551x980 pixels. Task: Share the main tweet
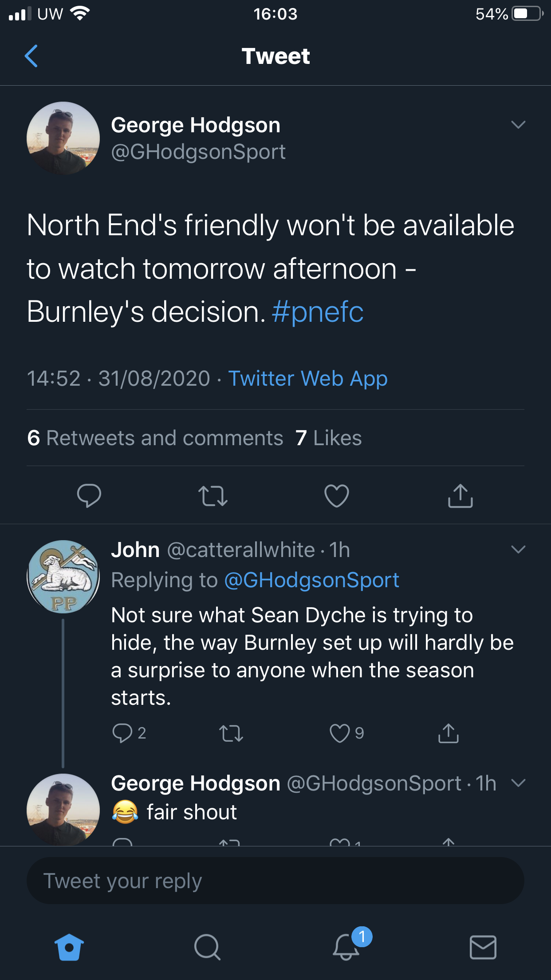click(x=460, y=496)
